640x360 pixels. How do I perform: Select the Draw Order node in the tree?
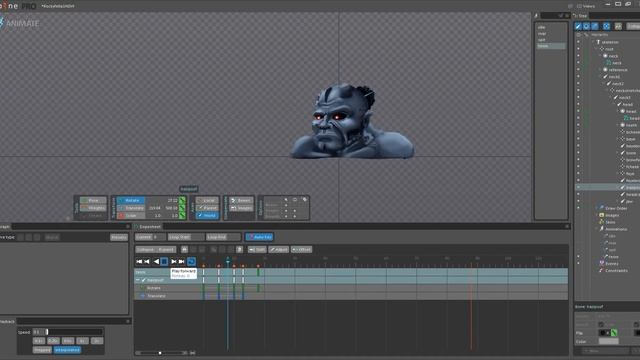[x=616, y=208]
